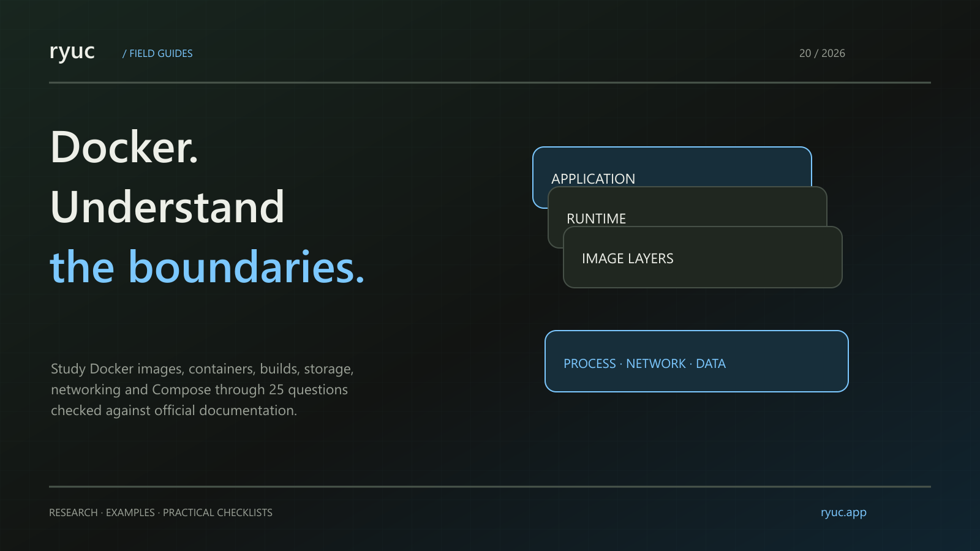Click the PROCESS · NETWORK · DATA box
The height and width of the screenshot is (551, 980).
[x=696, y=361]
